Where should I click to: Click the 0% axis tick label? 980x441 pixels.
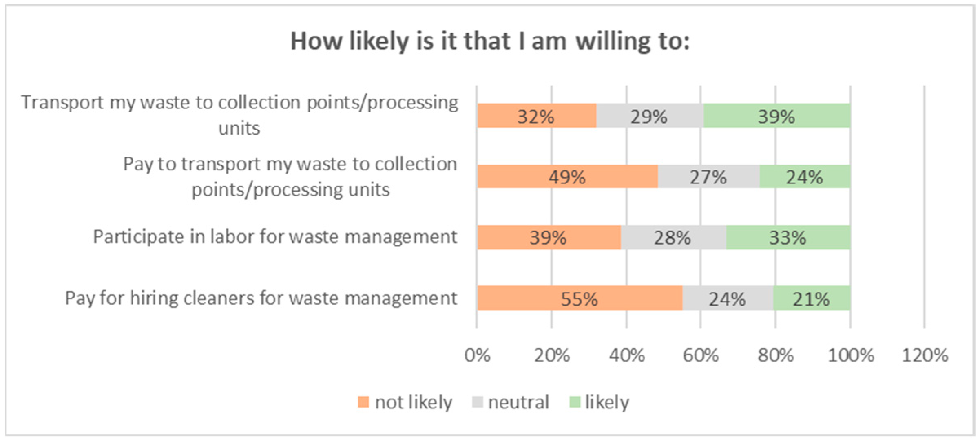coord(477,355)
